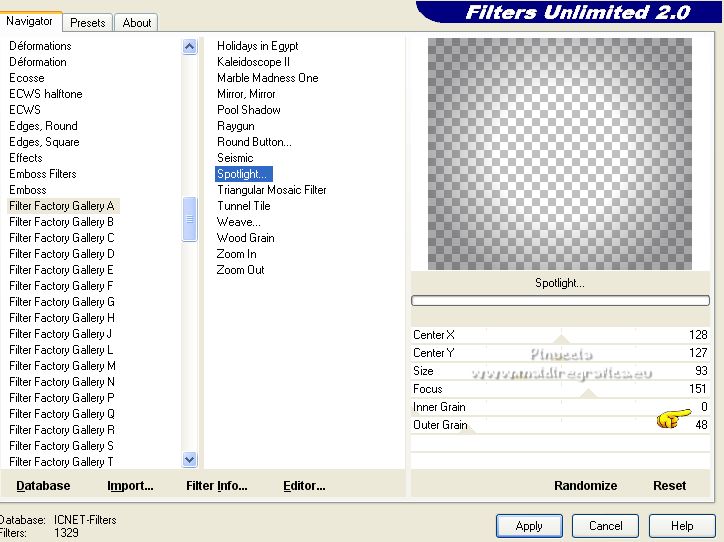Choose the Wood Grain filter
724x542 pixels.
(246, 238)
